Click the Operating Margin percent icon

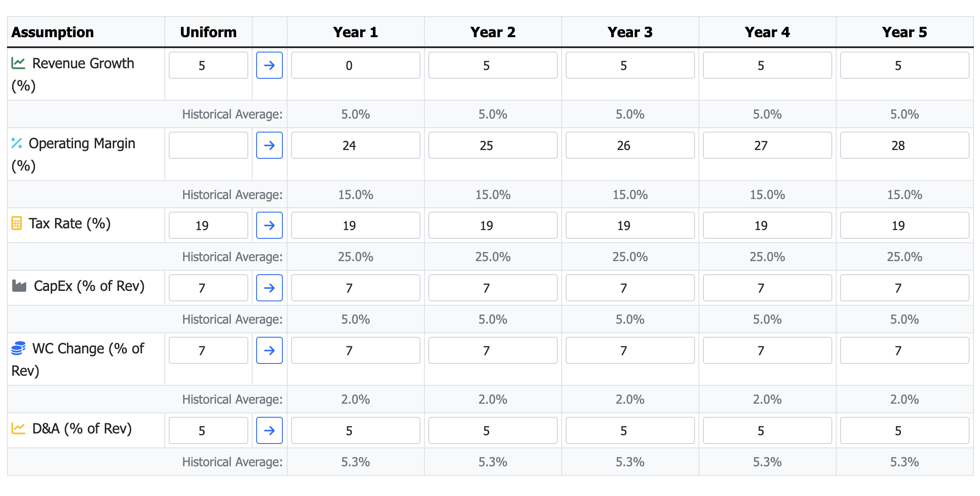tap(17, 143)
